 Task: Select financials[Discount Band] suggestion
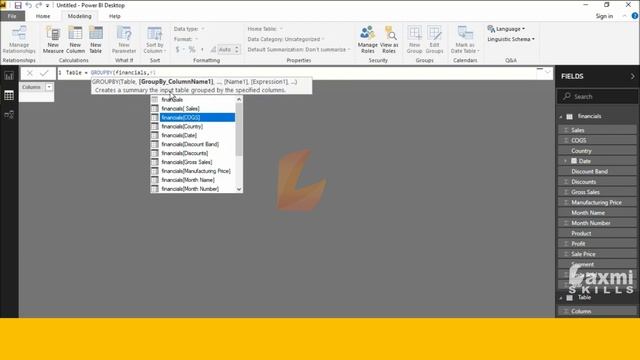[193, 144]
